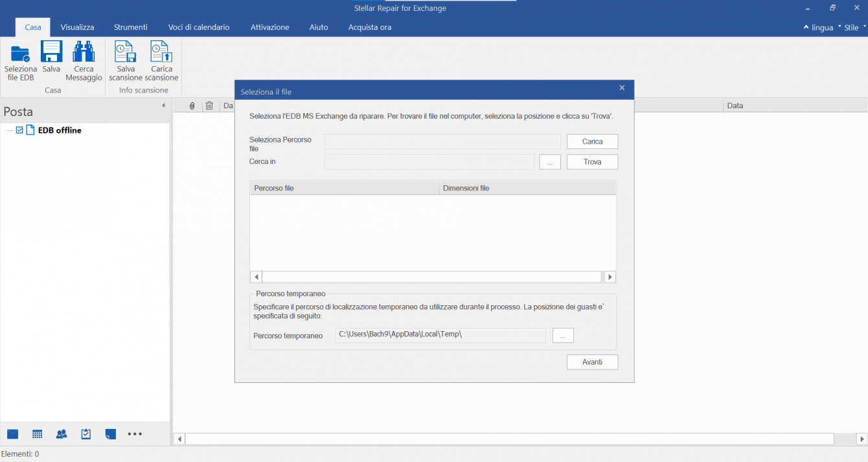Click the three-dots more options icon
Image resolution: width=868 pixels, height=462 pixels.
[135, 433]
